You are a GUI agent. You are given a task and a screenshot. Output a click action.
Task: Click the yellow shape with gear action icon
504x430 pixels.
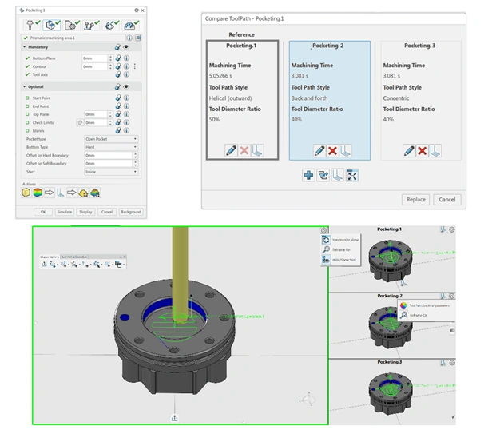pos(83,193)
